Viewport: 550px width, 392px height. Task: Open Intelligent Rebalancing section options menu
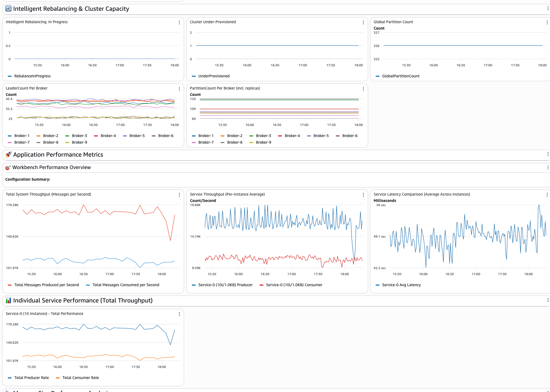click(x=548, y=9)
